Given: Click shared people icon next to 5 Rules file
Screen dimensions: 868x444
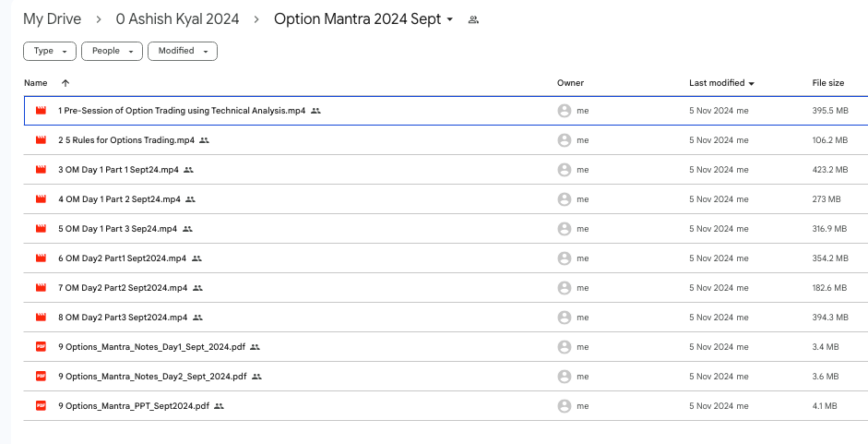Looking at the screenshot, I should (204, 140).
